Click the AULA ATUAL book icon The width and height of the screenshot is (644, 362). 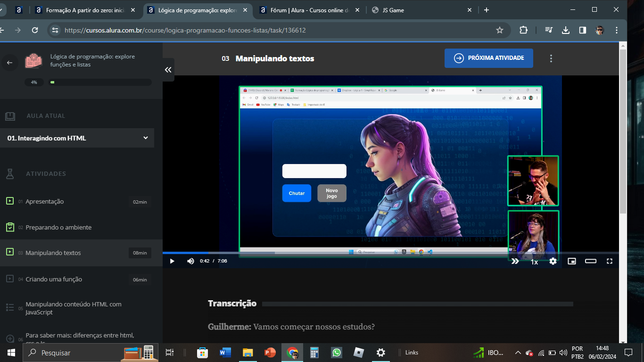(x=10, y=116)
